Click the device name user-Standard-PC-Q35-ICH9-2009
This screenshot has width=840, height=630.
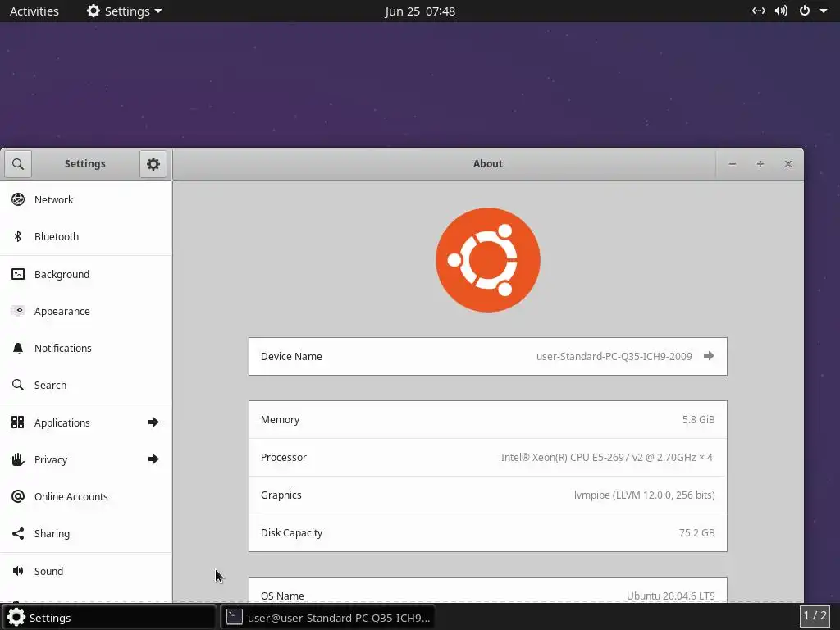click(614, 356)
